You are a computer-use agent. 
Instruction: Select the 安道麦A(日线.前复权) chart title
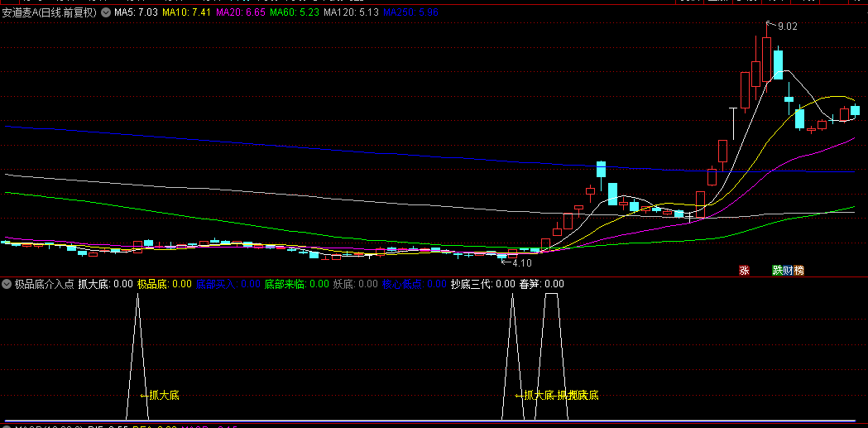(50, 12)
